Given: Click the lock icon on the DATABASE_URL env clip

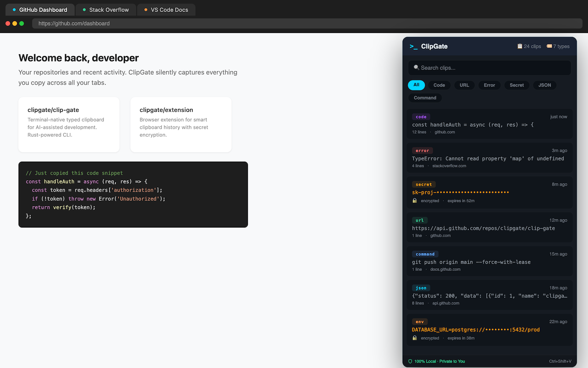Looking at the screenshot, I should coord(414,338).
